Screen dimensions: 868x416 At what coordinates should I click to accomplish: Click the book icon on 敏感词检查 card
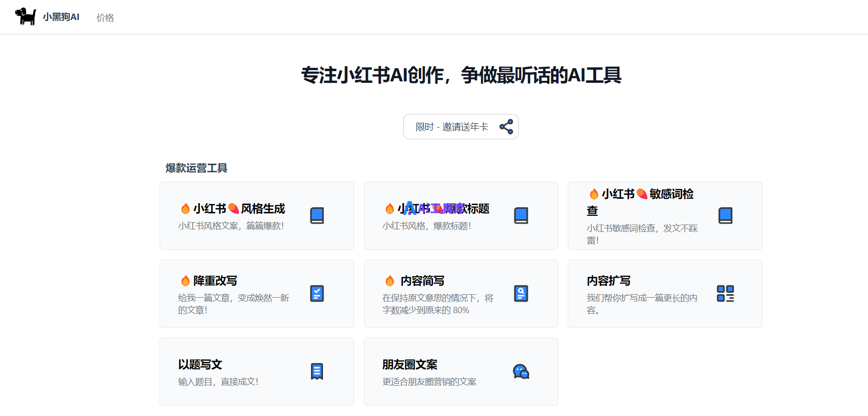(x=725, y=215)
